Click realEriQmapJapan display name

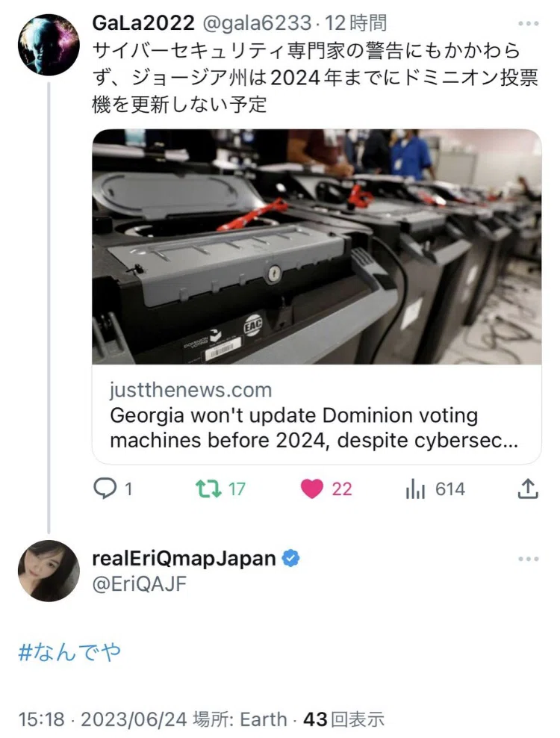coord(184,558)
